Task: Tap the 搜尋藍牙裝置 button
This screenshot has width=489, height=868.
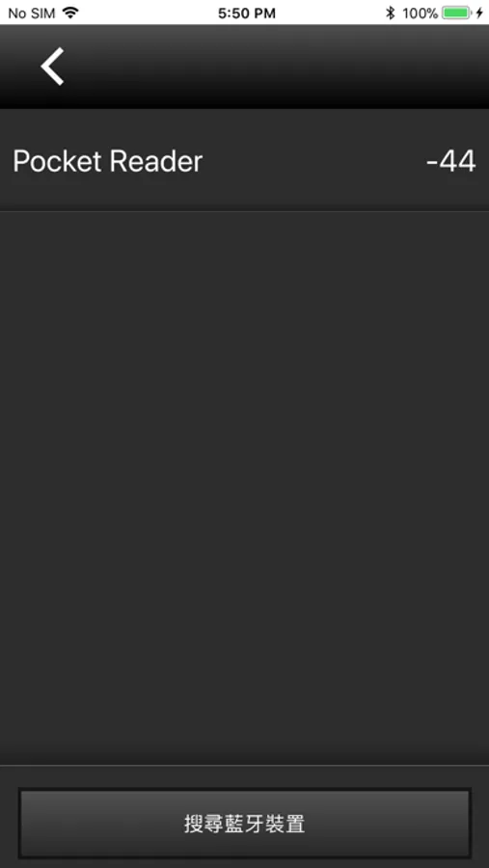Action: tap(244, 824)
